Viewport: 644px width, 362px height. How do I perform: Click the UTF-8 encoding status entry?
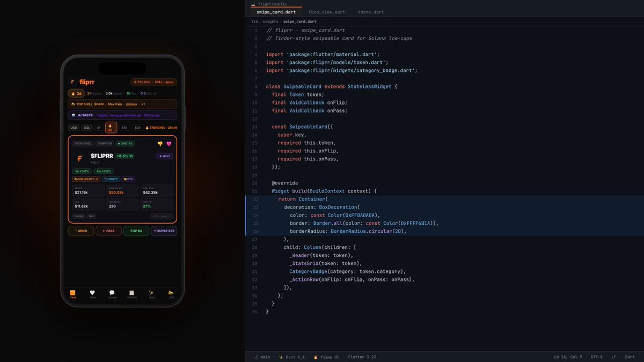point(597,357)
